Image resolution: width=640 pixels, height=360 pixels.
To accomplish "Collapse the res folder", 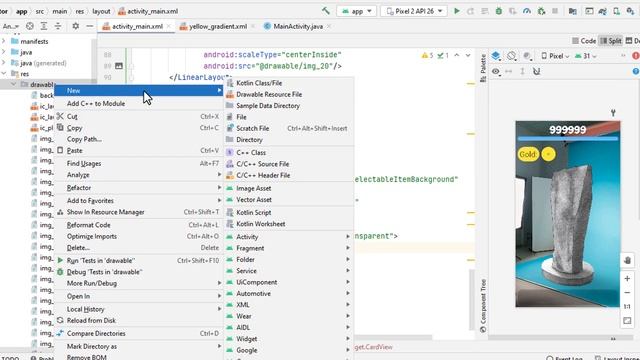I will [4, 73].
